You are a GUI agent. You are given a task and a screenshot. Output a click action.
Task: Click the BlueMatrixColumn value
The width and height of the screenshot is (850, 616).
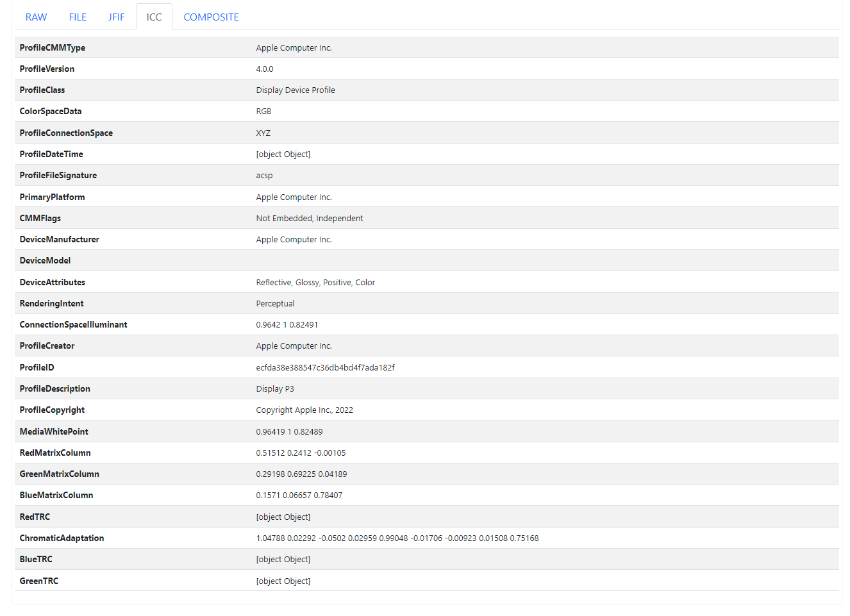299,495
